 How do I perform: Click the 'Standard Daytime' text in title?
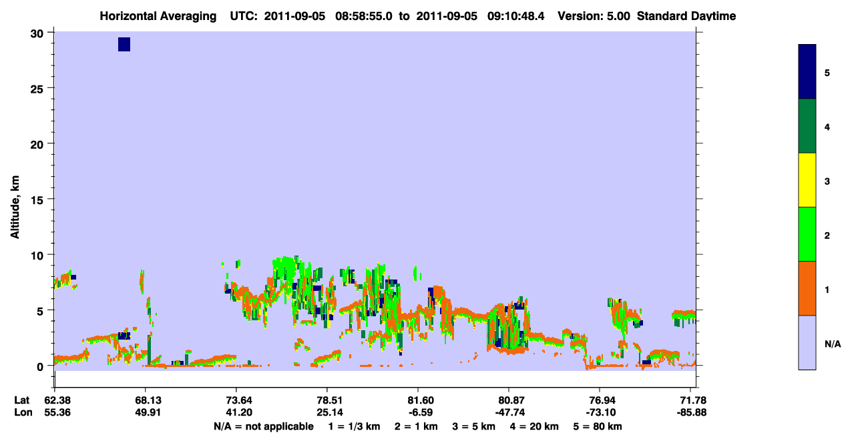[x=686, y=16]
